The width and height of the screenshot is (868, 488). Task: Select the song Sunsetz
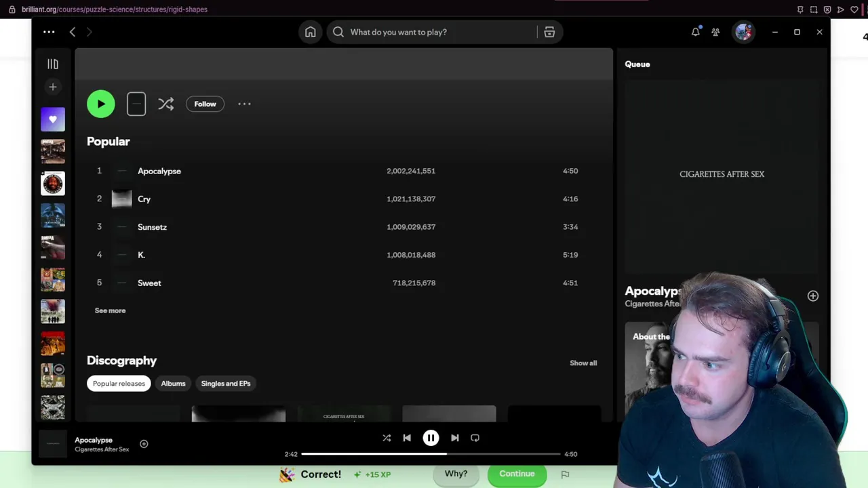[152, 227]
